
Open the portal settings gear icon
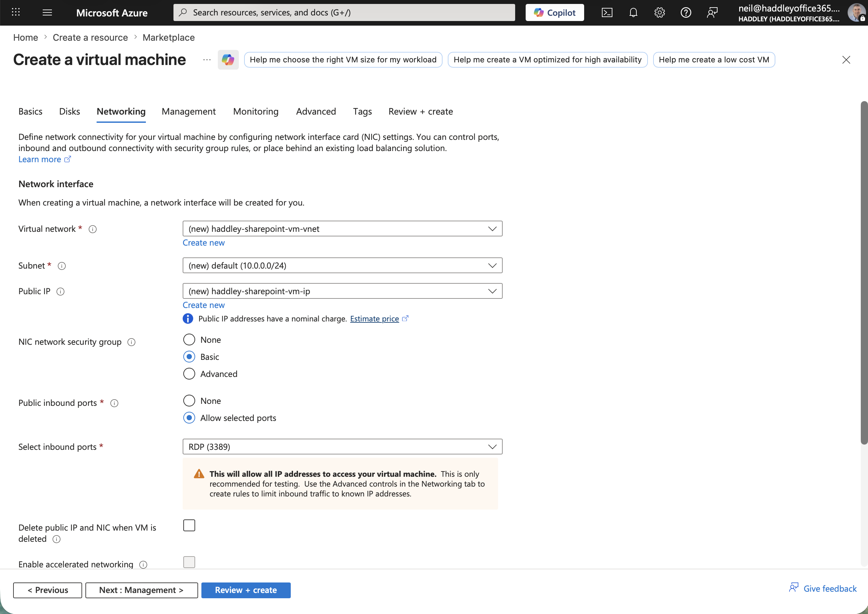[659, 12]
